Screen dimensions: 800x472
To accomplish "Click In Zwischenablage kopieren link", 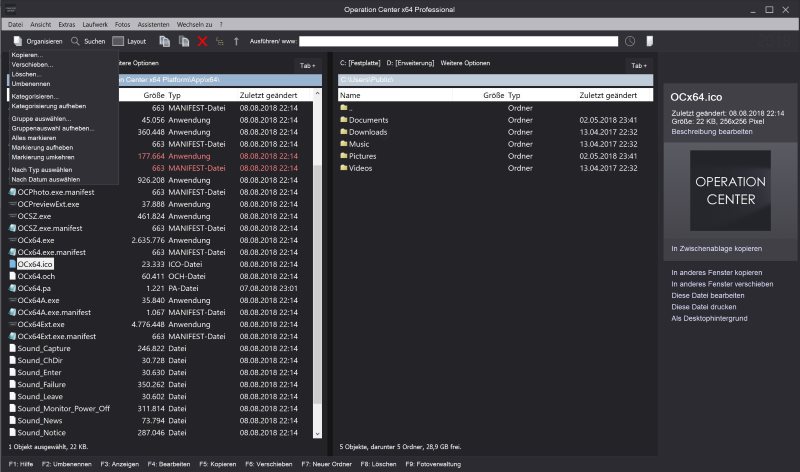I will click(x=716, y=249).
